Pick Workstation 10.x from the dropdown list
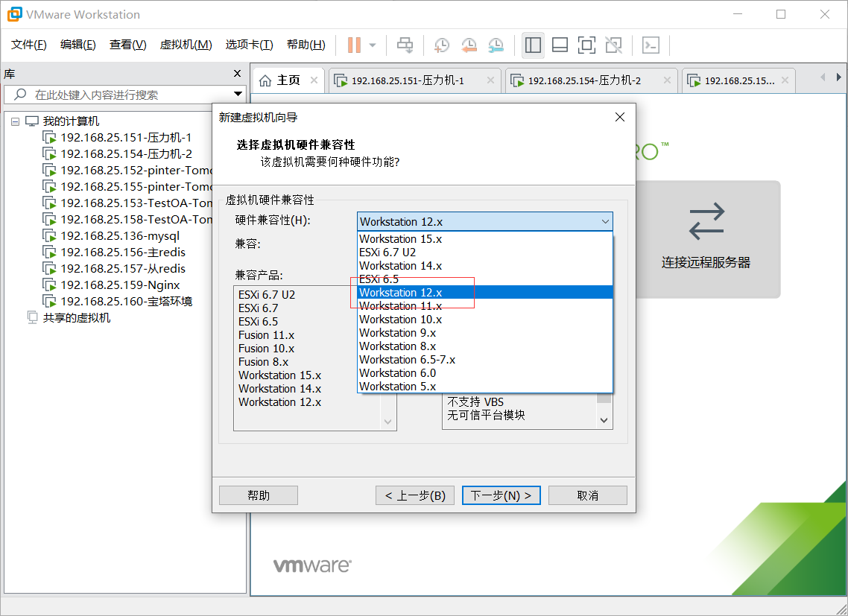The height and width of the screenshot is (616, 848). coord(485,320)
